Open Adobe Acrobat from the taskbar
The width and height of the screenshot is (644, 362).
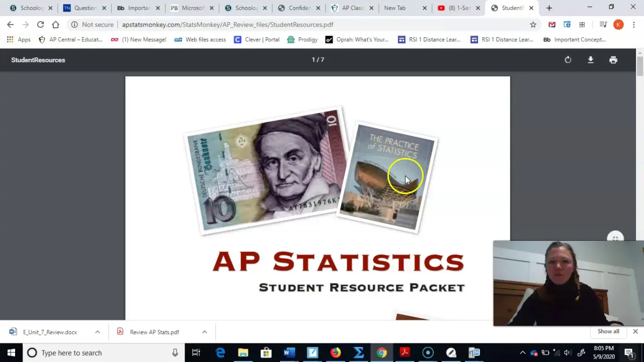click(405, 352)
